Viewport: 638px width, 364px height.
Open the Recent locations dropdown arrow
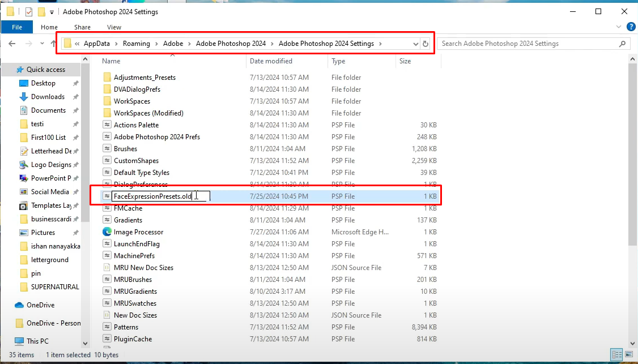42,44
